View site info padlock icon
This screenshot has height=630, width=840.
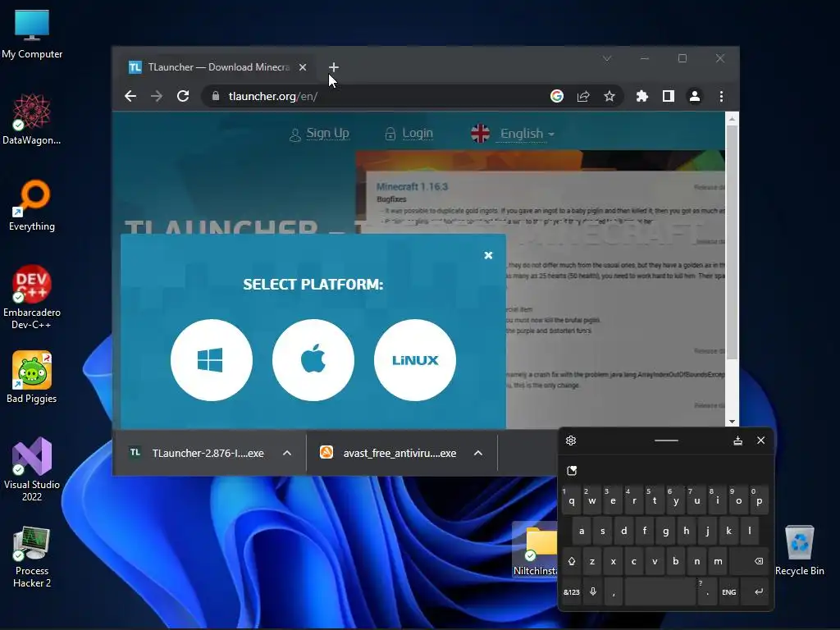(216, 96)
